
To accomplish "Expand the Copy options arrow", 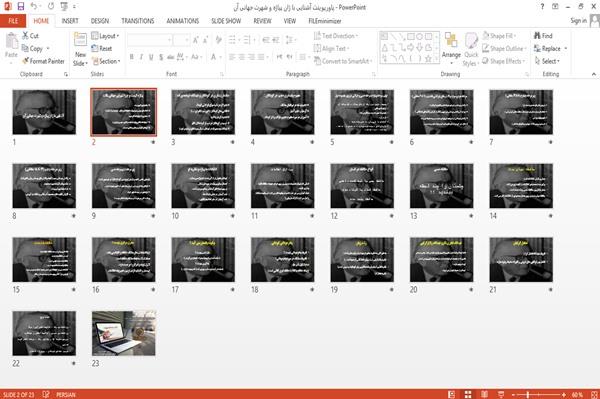I will click(x=48, y=49).
